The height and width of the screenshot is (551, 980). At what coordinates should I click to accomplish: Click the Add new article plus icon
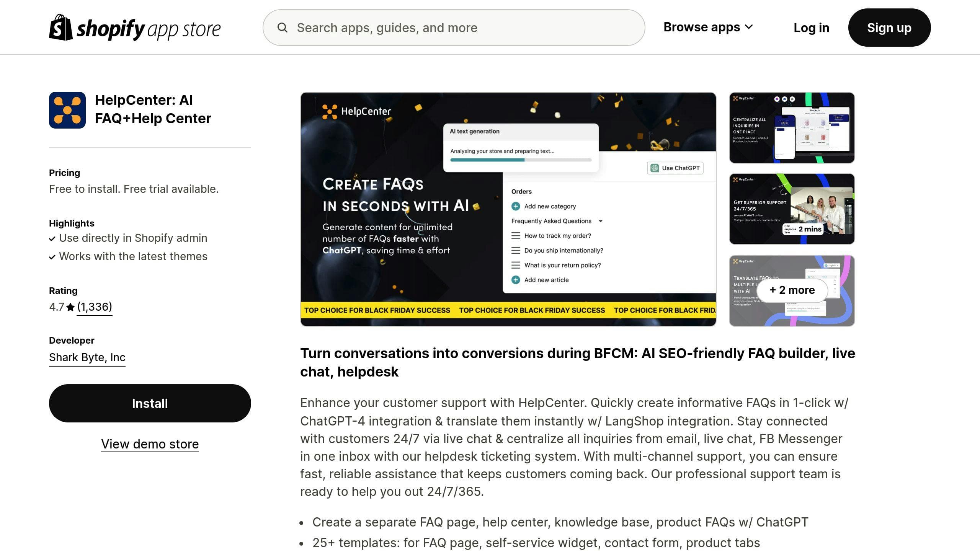point(516,280)
